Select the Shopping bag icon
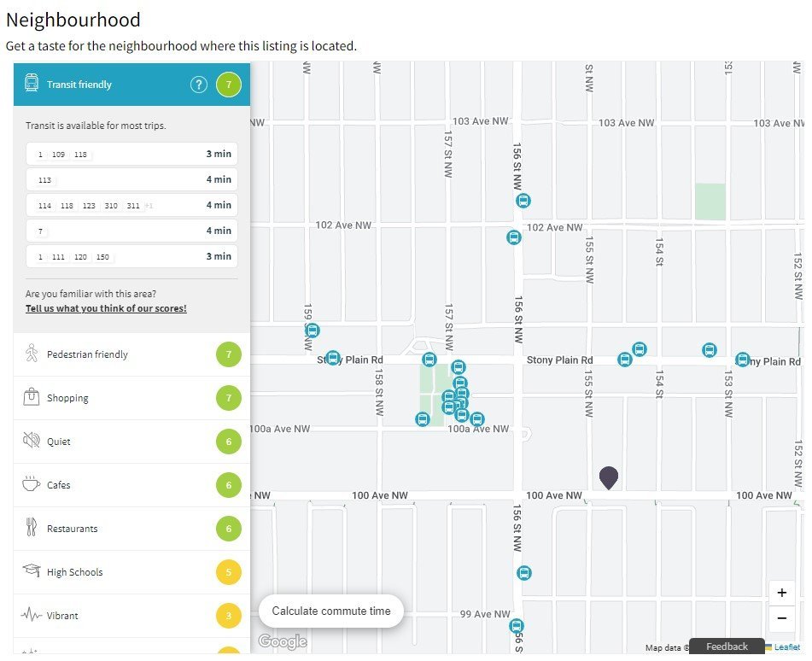This screenshot has width=812, height=661. pyautogui.click(x=31, y=397)
